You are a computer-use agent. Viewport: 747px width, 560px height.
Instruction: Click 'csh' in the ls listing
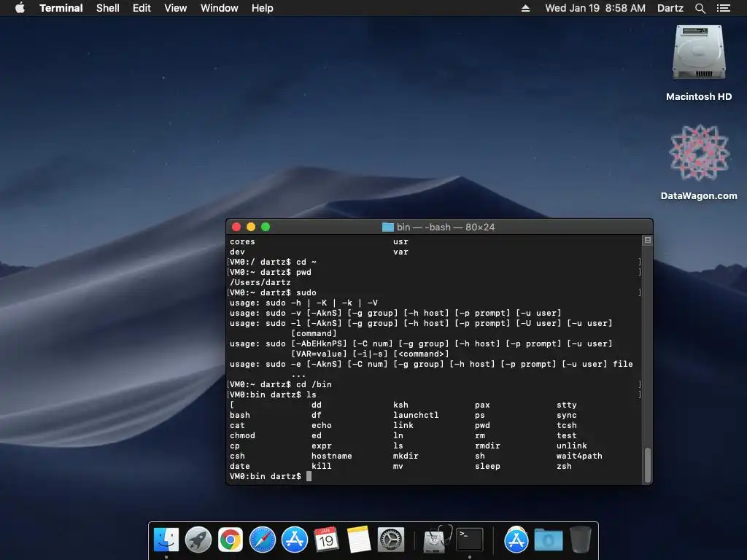pos(237,456)
